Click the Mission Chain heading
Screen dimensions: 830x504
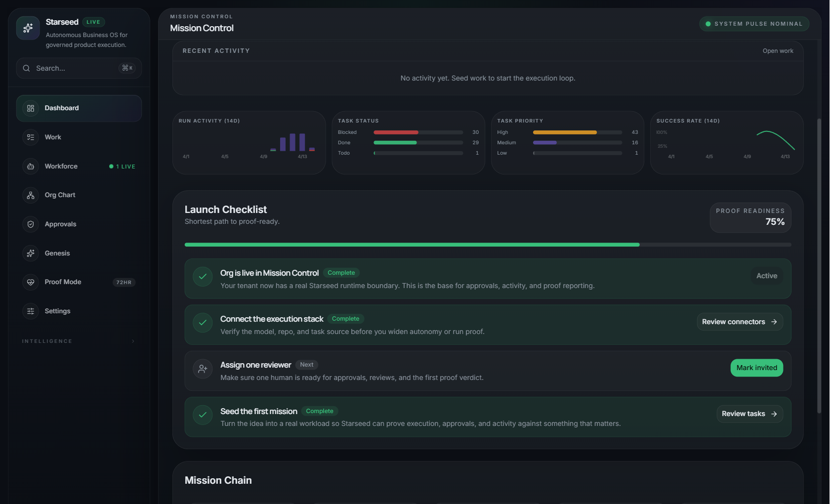(218, 480)
